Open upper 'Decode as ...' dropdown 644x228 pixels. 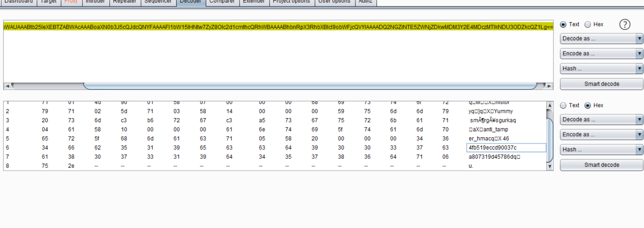(601, 39)
